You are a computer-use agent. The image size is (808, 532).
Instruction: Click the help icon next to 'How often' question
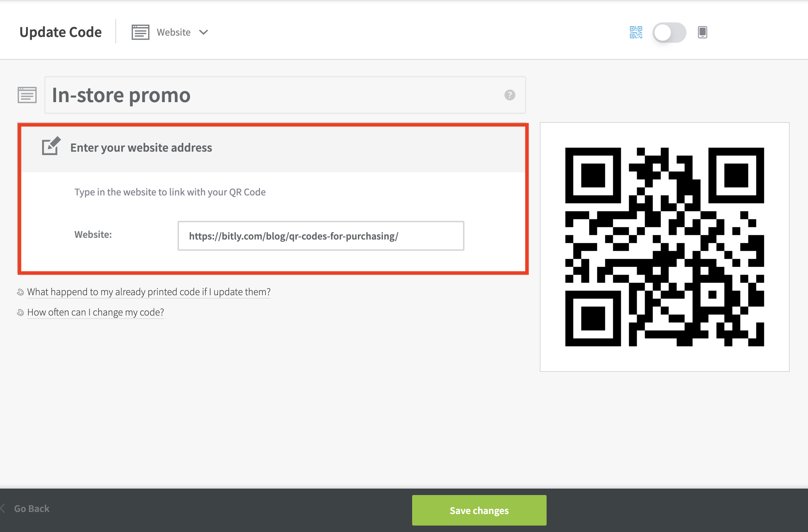click(x=20, y=312)
